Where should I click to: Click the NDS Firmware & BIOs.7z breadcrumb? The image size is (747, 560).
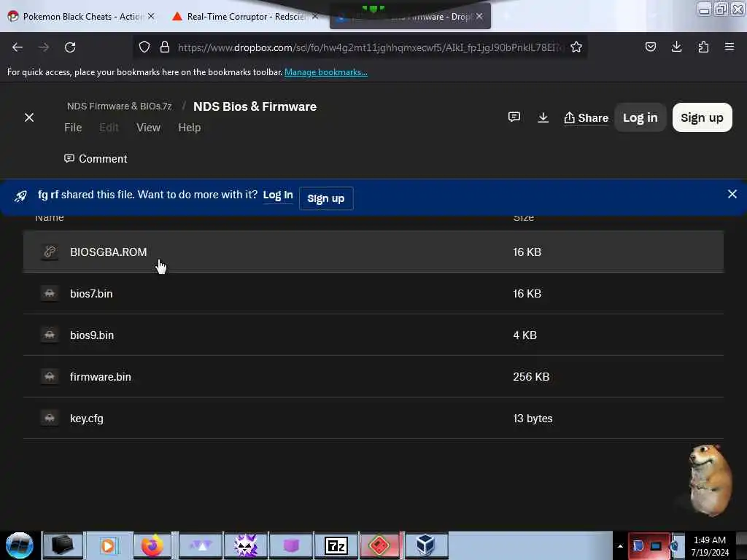[120, 106]
